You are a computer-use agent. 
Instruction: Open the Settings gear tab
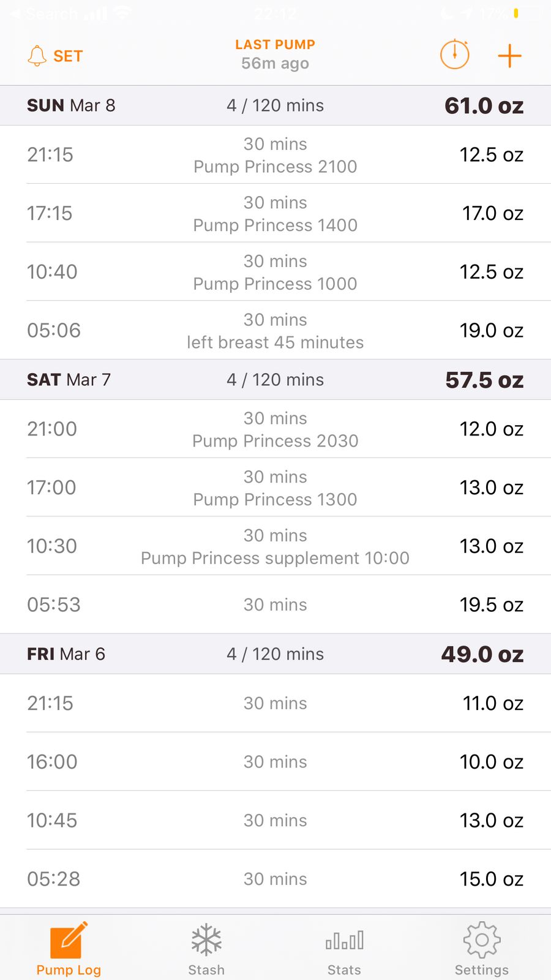coord(482,948)
